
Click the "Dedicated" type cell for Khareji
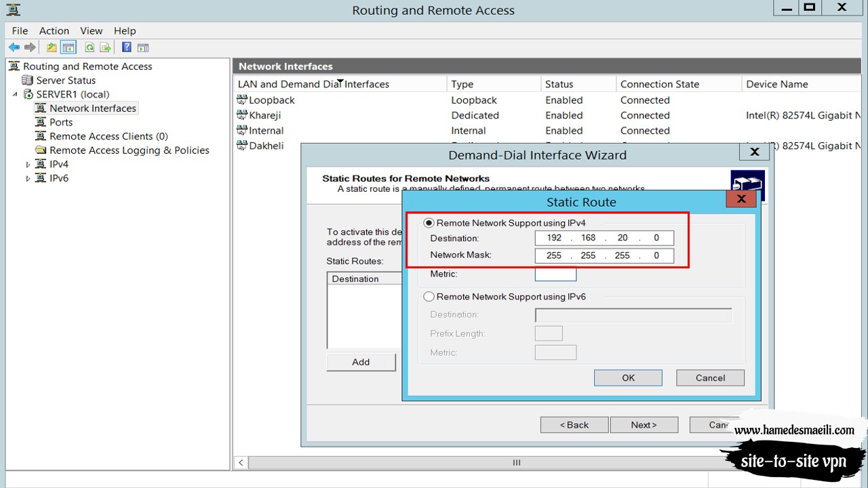pyautogui.click(x=475, y=115)
